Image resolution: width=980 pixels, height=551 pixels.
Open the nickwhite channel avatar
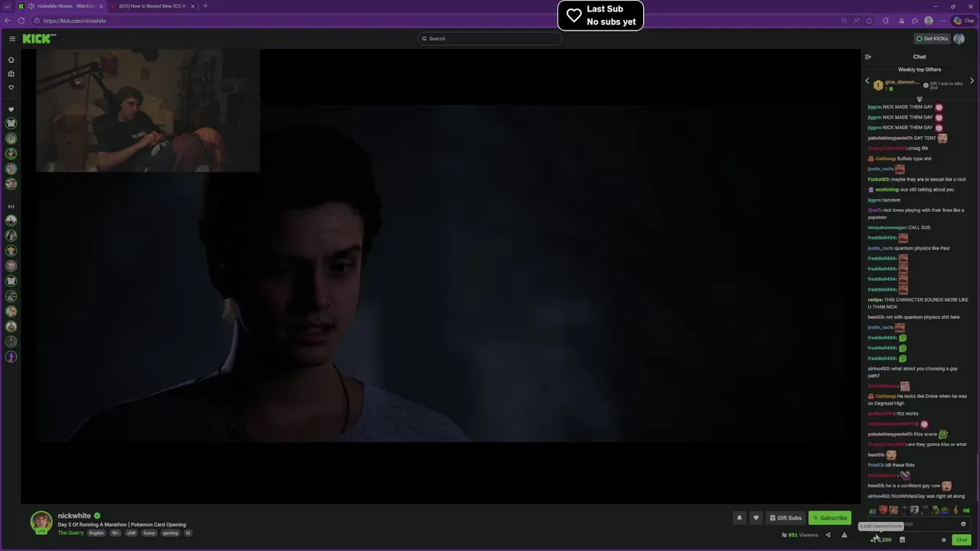pos(41,522)
